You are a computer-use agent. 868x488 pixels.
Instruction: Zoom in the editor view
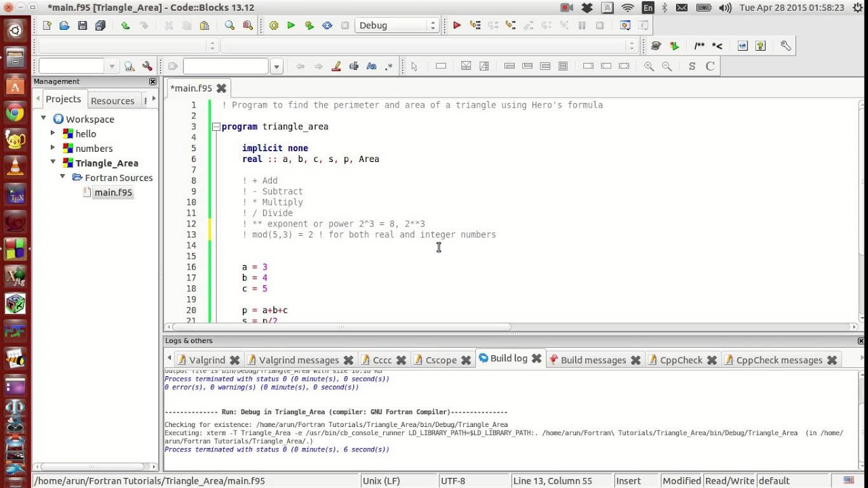(649, 66)
